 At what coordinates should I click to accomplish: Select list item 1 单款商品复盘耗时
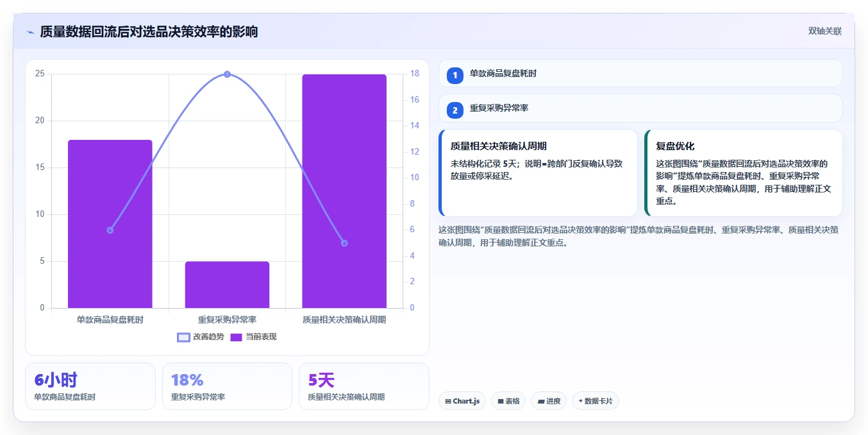tap(640, 73)
